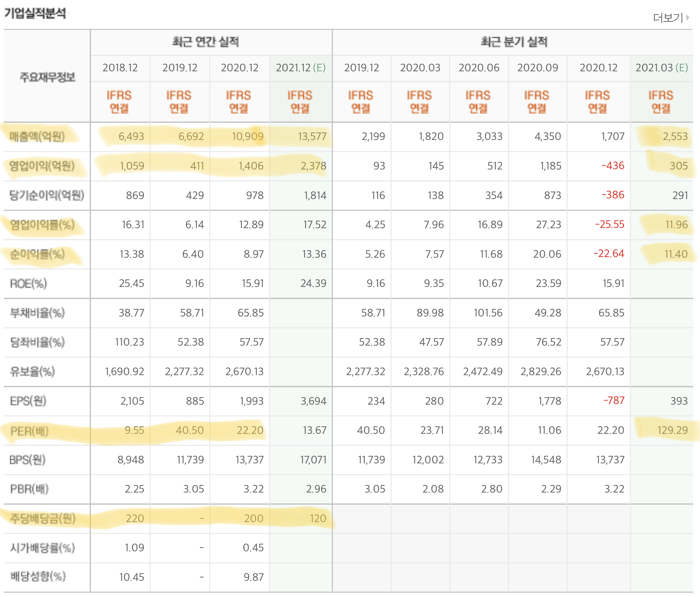This screenshot has height=597, width=700.
Task: Click the 기업실적분석 title
Action: [x=35, y=13]
